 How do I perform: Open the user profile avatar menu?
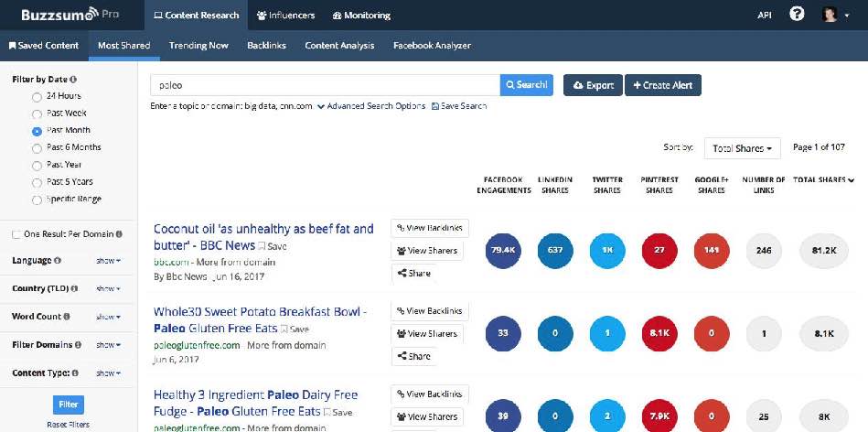click(830, 15)
